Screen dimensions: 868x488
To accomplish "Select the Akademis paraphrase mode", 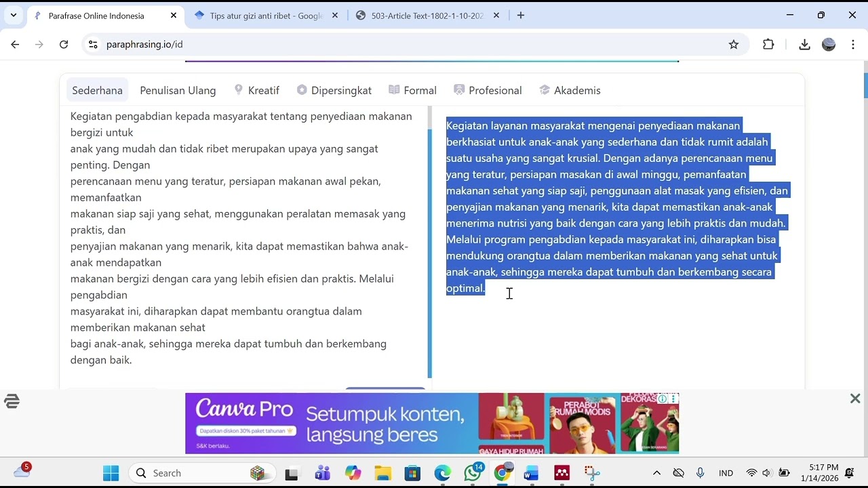I will click(x=570, y=90).
